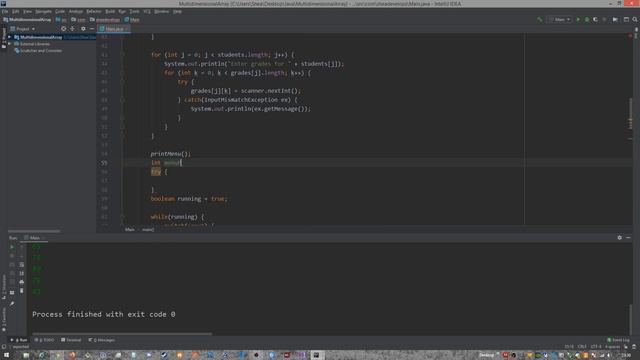
Task: Click the editor vertical scrollbar
Action: 630,114
